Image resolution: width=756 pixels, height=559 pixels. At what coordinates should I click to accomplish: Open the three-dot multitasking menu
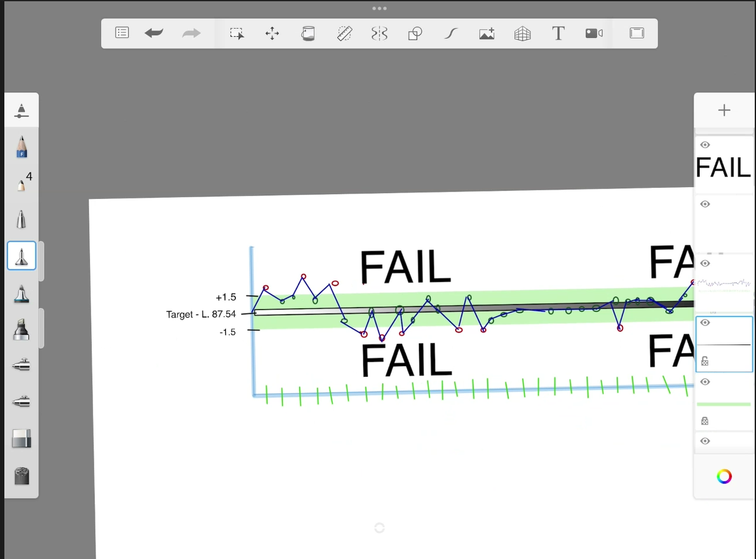379,9
